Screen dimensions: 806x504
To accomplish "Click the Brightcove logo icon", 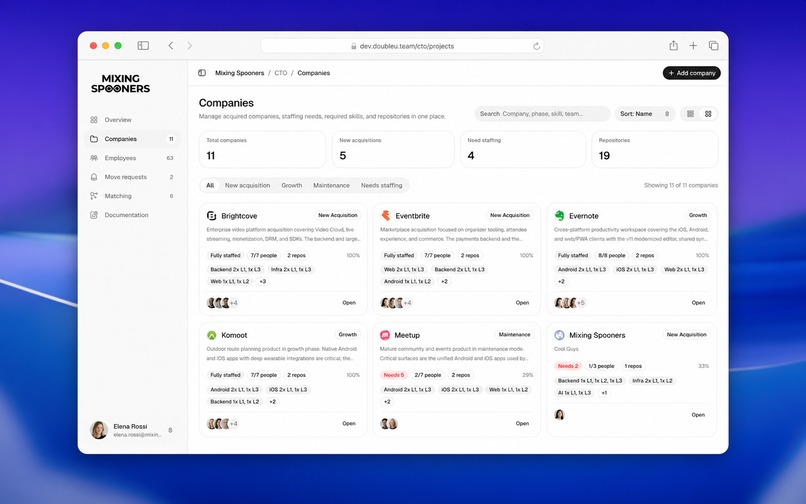I will click(x=211, y=215).
